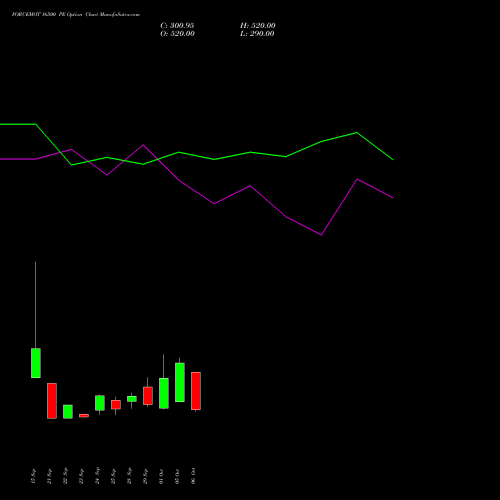Click the red candle for 29 Sep
This screenshot has height=500, width=500.
(x=148, y=396)
